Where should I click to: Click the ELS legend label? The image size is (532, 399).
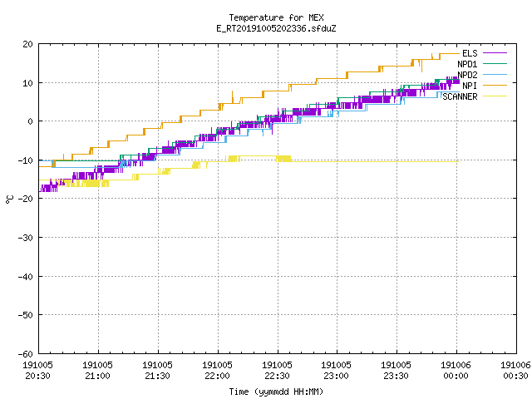tap(470, 53)
